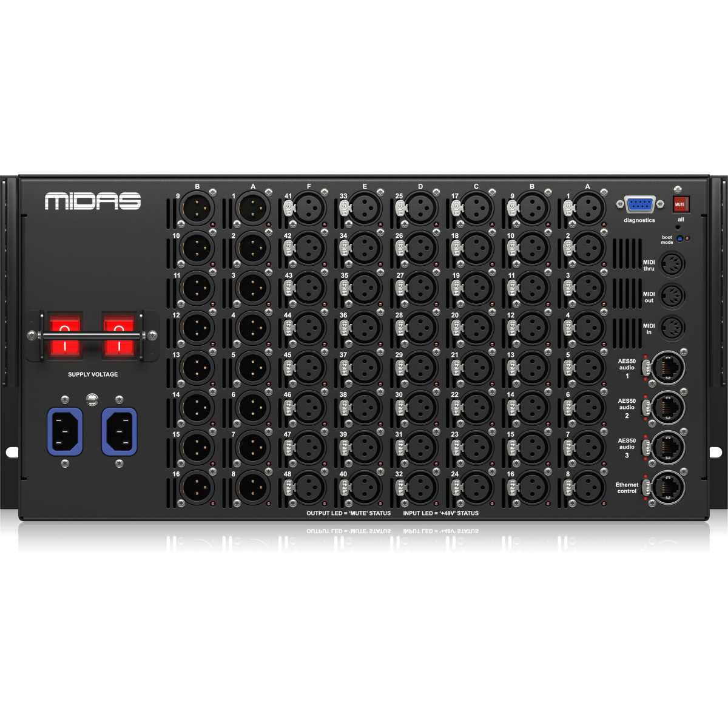Click the AES50 audio 3 port
The width and height of the screenshot is (728, 728).
point(669,447)
